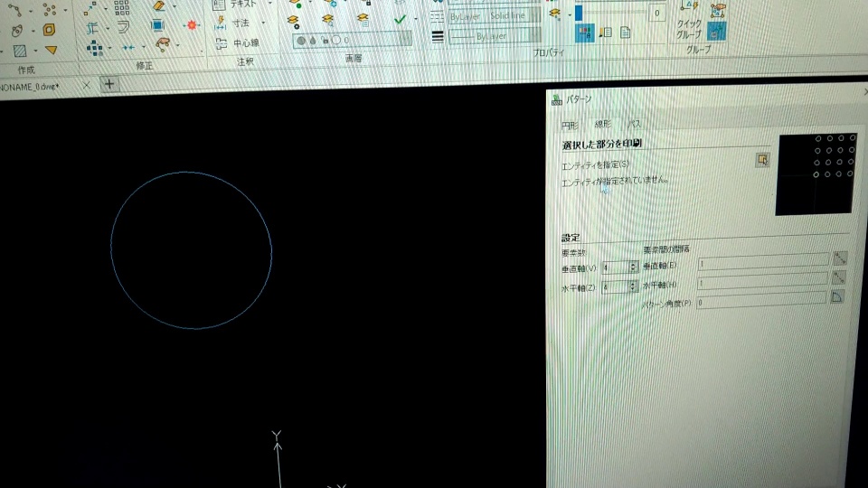Select the blue inward arrows join tool
This screenshot has height=488, width=868.
(x=129, y=48)
